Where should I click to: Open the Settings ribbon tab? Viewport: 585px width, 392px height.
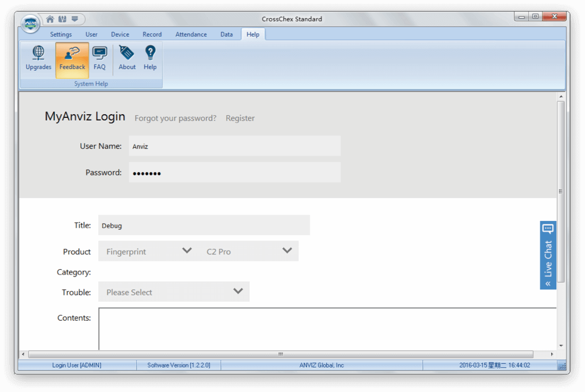click(x=61, y=35)
